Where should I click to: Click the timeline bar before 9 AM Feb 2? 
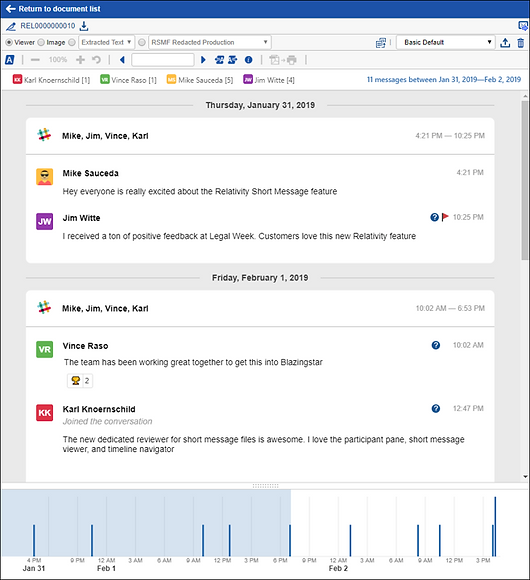click(x=418, y=540)
